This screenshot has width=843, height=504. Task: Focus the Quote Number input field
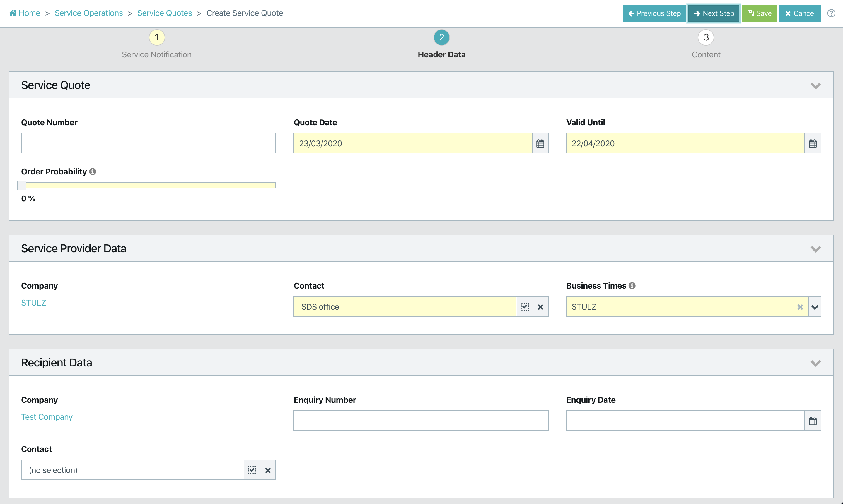149,143
